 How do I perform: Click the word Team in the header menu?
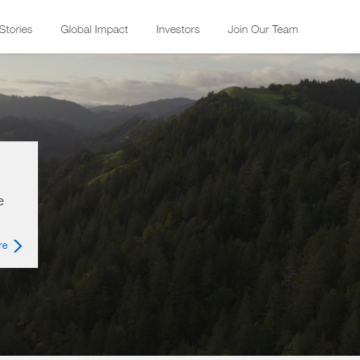pyautogui.click(x=285, y=29)
